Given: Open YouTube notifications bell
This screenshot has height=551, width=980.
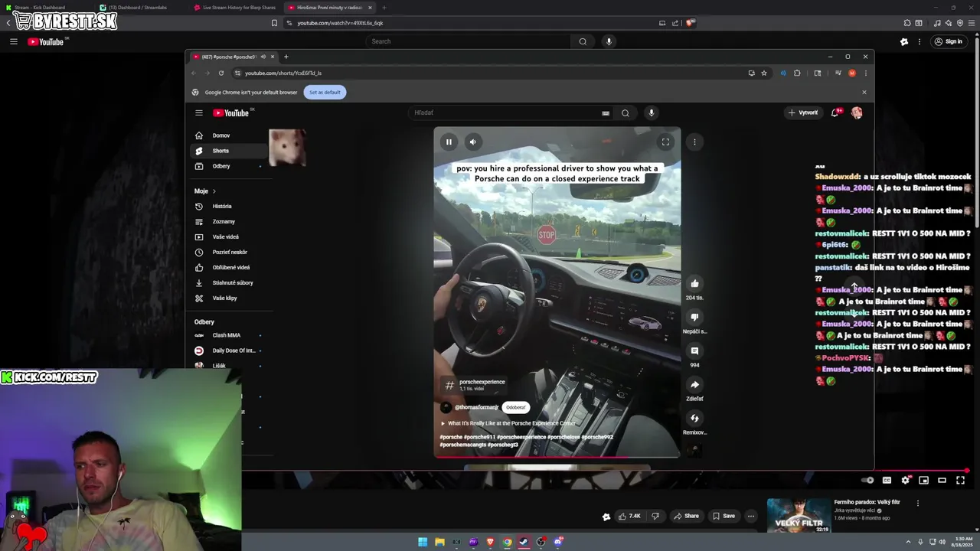Looking at the screenshot, I should pyautogui.click(x=835, y=112).
